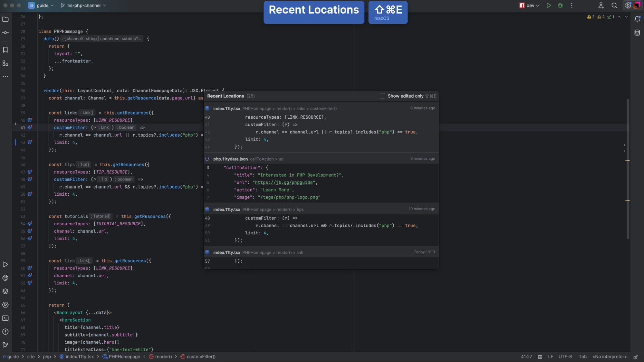Debug the dev configuration
644x362 pixels.
[560, 5]
